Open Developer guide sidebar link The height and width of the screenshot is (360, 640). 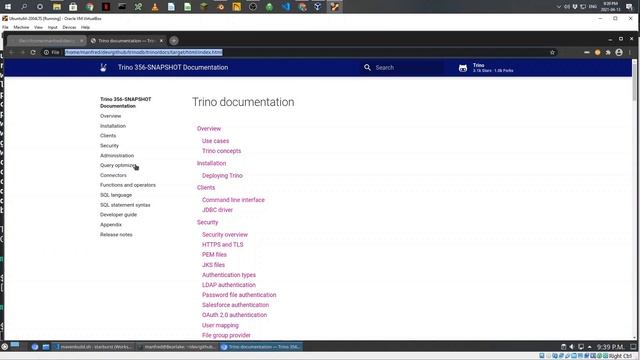tap(118, 215)
